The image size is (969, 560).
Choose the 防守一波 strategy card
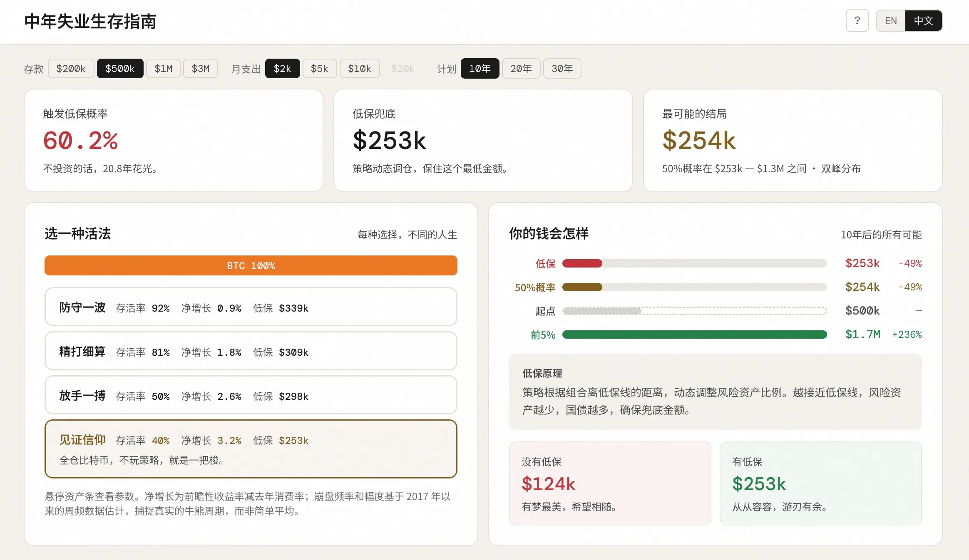pos(251,307)
